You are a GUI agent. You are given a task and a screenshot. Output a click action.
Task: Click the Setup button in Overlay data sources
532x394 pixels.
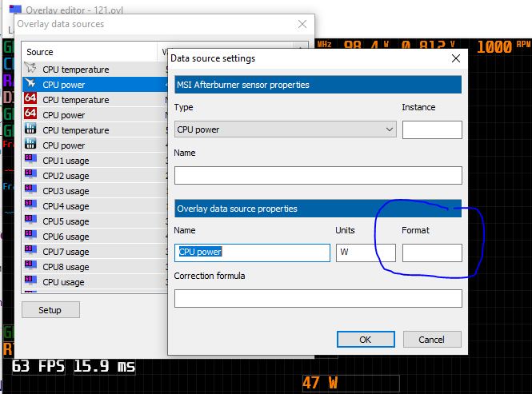[x=50, y=310]
